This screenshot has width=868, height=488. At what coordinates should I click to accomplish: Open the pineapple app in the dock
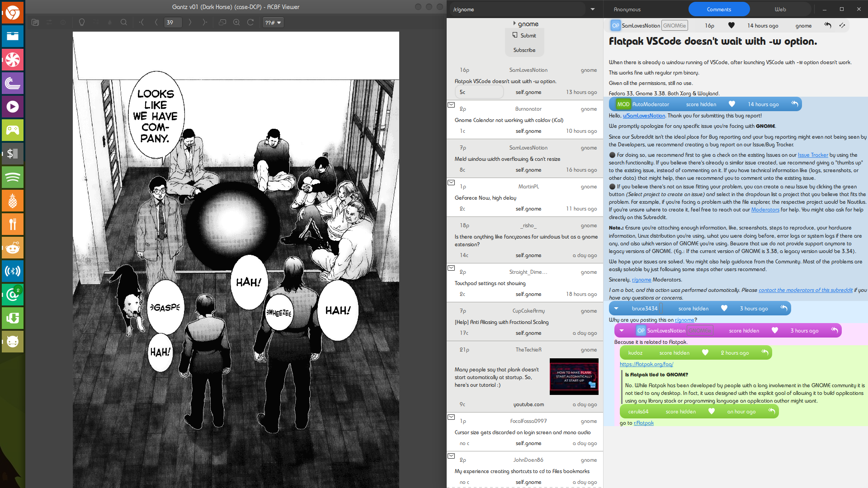coord(13,201)
